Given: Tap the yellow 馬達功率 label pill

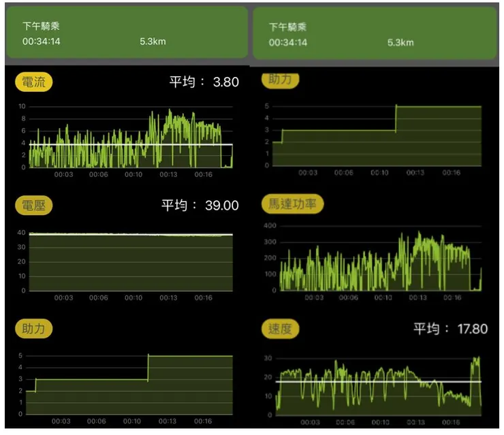Looking at the screenshot, I should pos(292,204).
